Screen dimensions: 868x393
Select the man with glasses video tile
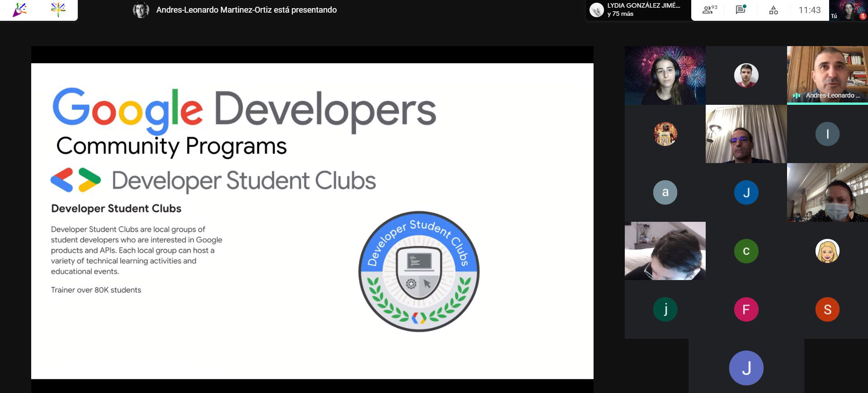[x=746, y=134]
